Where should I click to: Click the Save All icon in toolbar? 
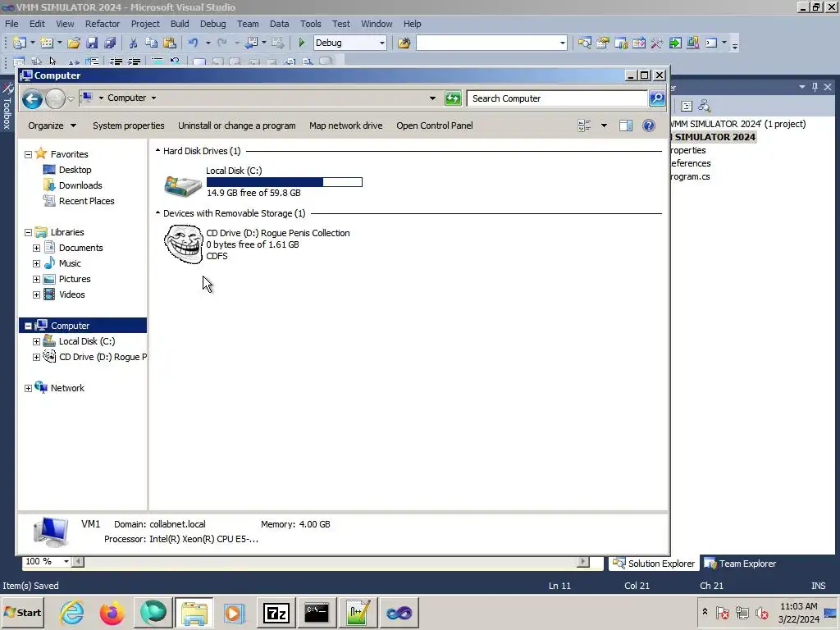pos(110,43)
